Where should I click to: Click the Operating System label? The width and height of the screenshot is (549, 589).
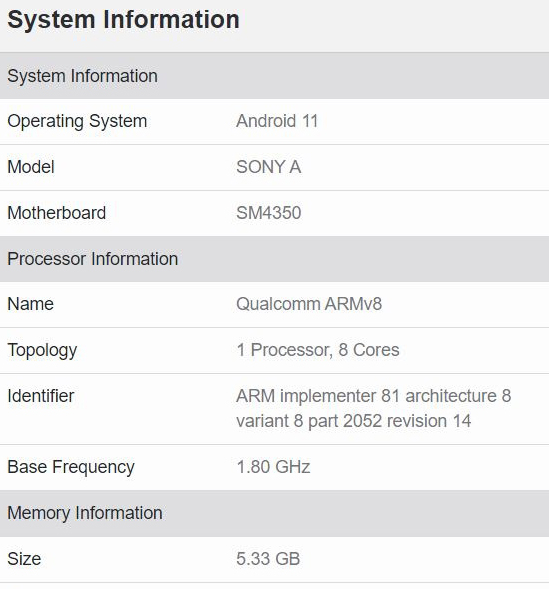[77, 122]
